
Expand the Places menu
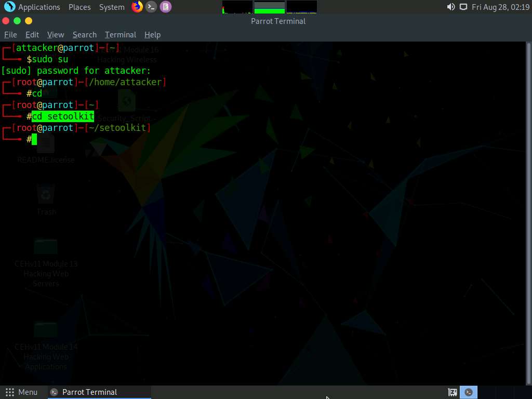tap(79, 7)
